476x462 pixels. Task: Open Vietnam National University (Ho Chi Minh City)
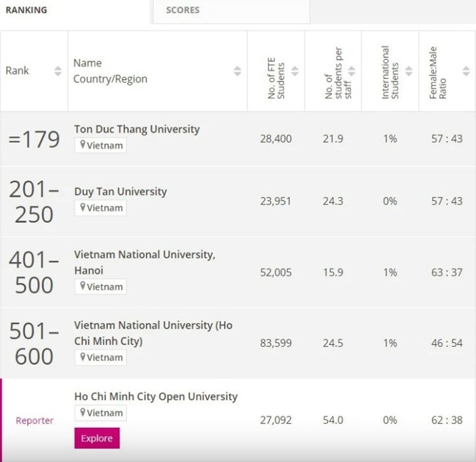153,333
